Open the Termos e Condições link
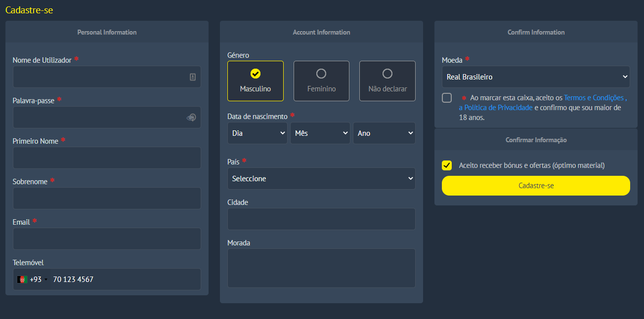Screen dimensions: 644x319 (x=595, y=98)
